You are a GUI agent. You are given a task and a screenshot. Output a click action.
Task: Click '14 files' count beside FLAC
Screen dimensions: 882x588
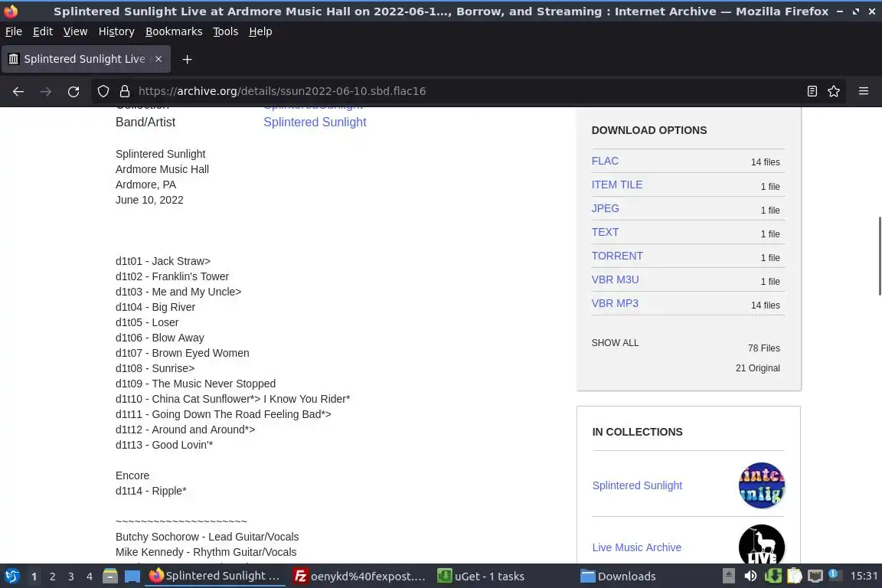coord(765,162)
